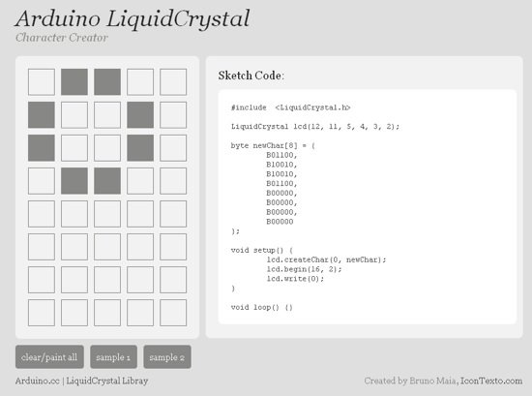Click the '#include <LiquidCrystal.h>' code line
Image resolution: width=532 pixels, height=396 pixels.
290,107
